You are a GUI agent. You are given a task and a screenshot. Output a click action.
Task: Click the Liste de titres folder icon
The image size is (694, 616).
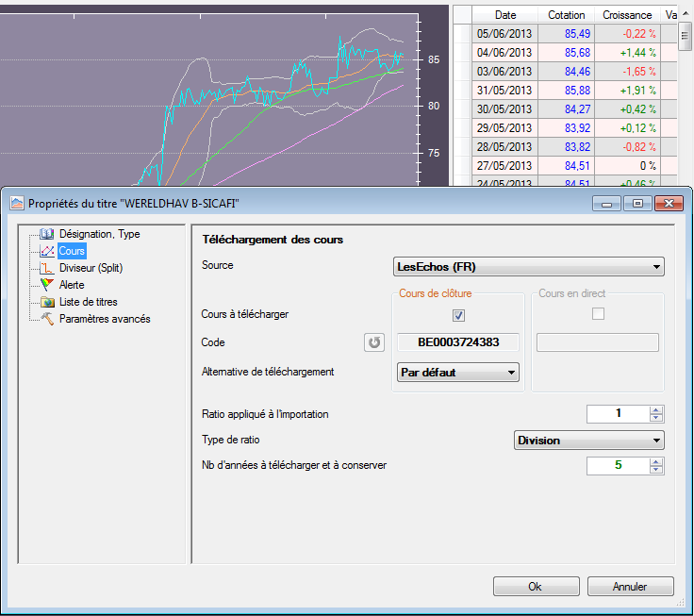point(47,302)
